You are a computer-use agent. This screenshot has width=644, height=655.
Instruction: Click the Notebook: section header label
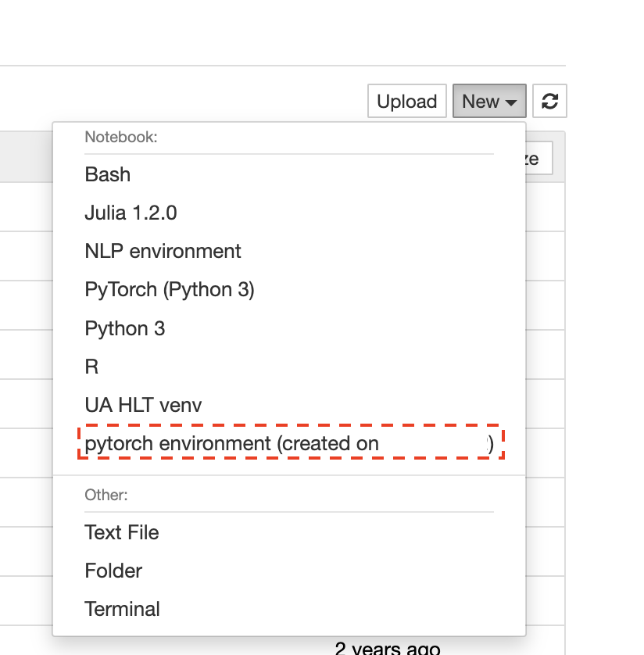pyautogui.click(x=120, y=137)
